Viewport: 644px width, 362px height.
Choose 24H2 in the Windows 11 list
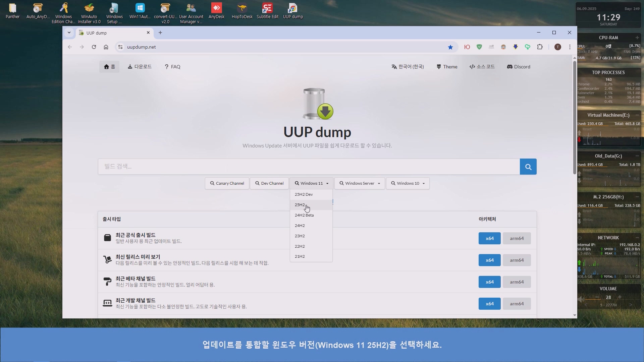click(311, 226)
